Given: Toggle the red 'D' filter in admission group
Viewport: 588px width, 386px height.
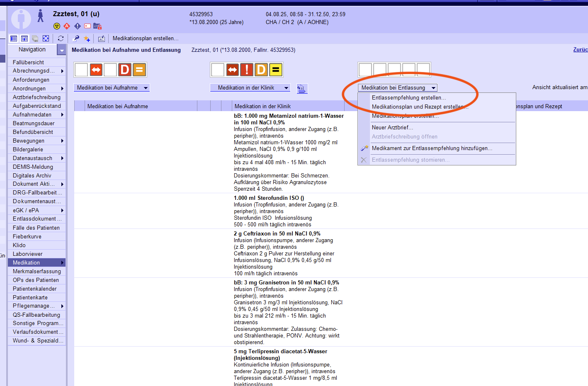Looking at the screenshot, I should point(125,70).
